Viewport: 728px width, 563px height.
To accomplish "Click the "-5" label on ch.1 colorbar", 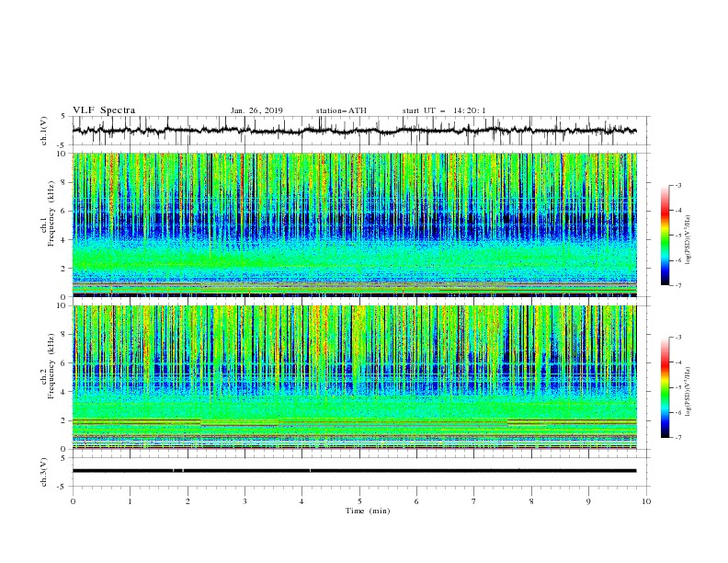I will click(678, 236).
